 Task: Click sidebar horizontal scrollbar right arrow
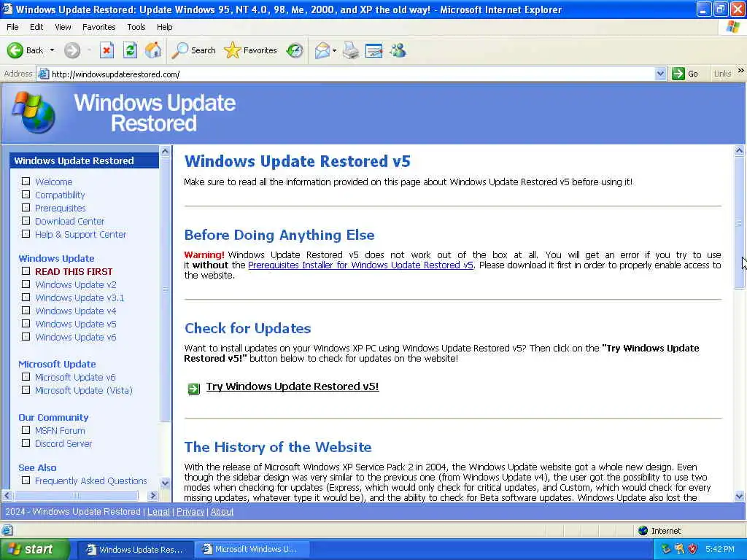(152, 496)
